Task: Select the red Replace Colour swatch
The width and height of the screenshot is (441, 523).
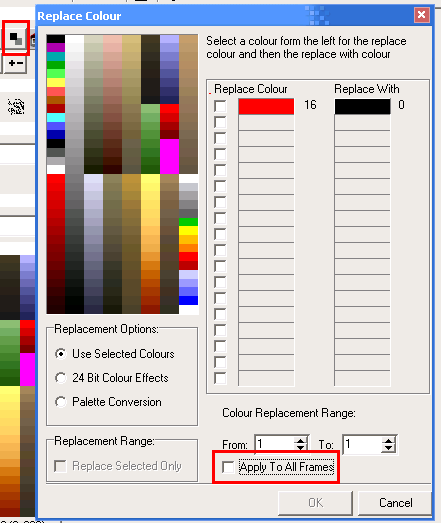Action: pyautogui.click(x=266, y=106)
